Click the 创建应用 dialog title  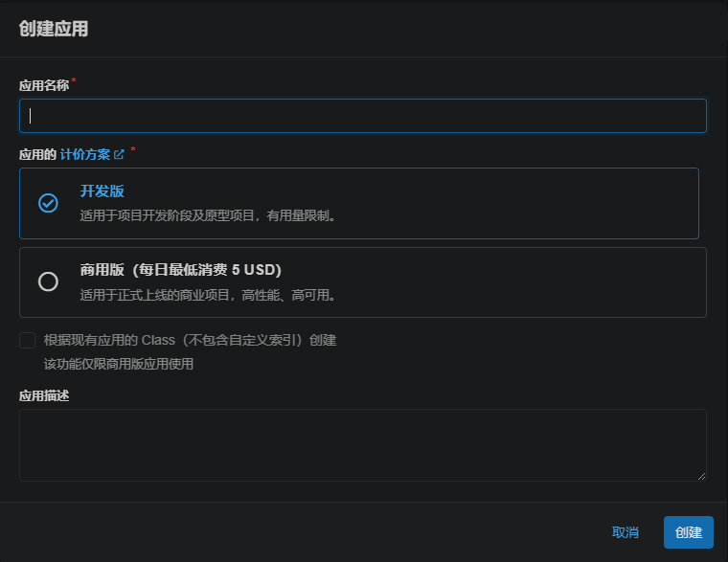pyautogui.click(x=54, y=29)
